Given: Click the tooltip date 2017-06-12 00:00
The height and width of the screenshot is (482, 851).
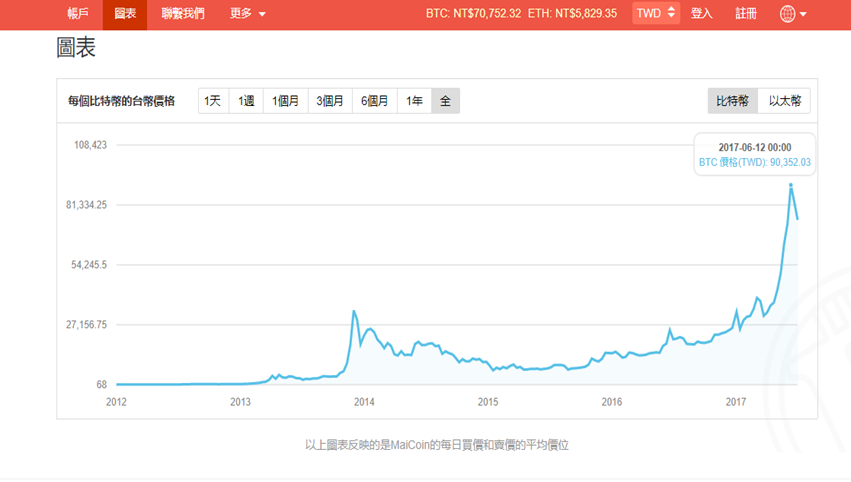Looking at the screenshot, I should click(755, 148).
